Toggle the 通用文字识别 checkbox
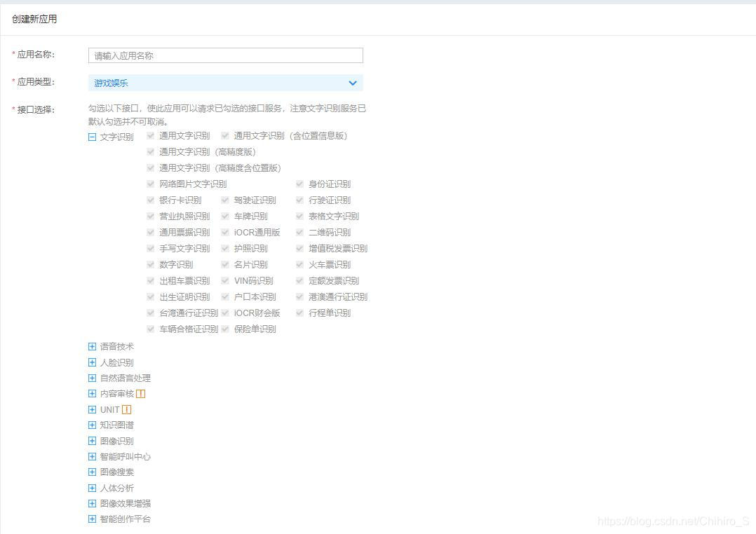This screenshot has width=756, height=534. click(150, 136)
